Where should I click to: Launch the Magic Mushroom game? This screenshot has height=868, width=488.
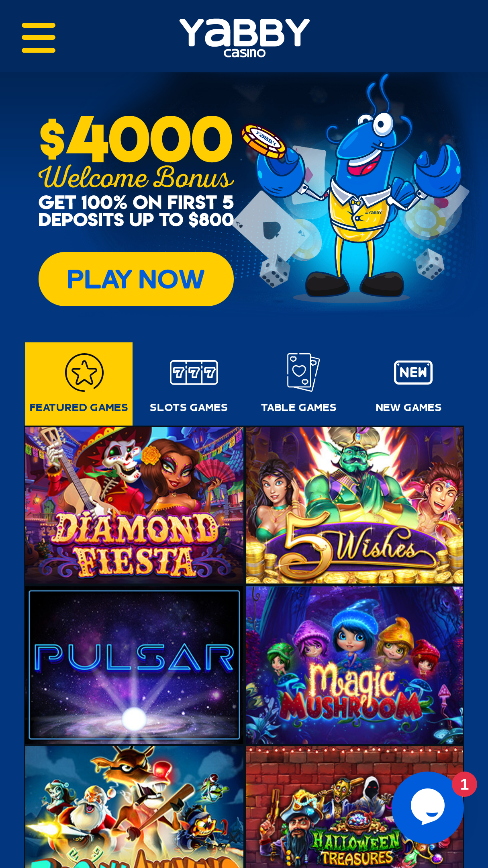point(354,665)
